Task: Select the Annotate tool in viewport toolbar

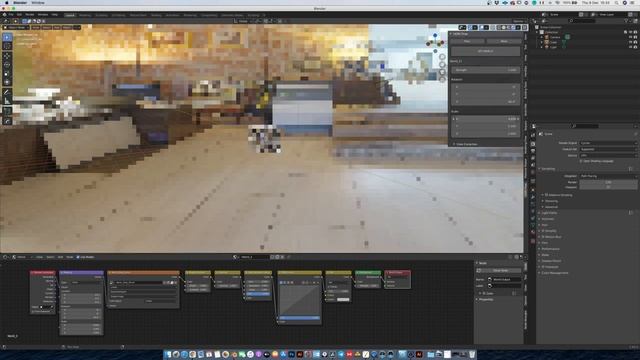Action: pyautogui.click(x=7, y=92)
